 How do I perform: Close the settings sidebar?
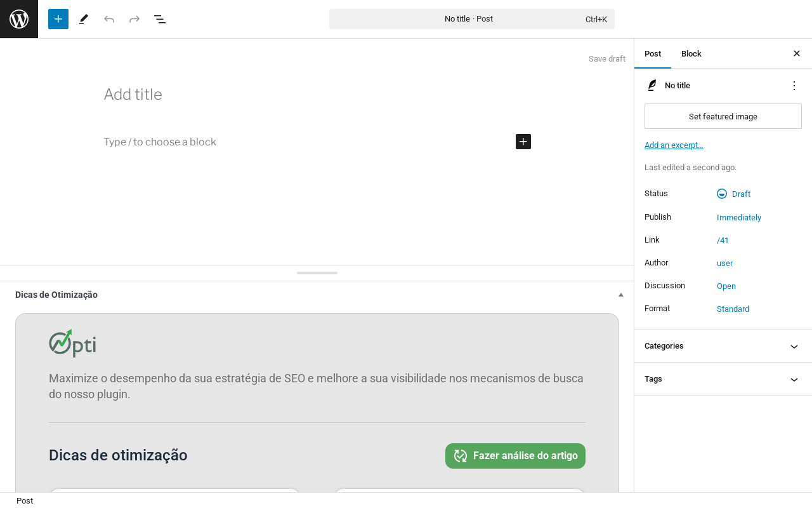[797, 53]
